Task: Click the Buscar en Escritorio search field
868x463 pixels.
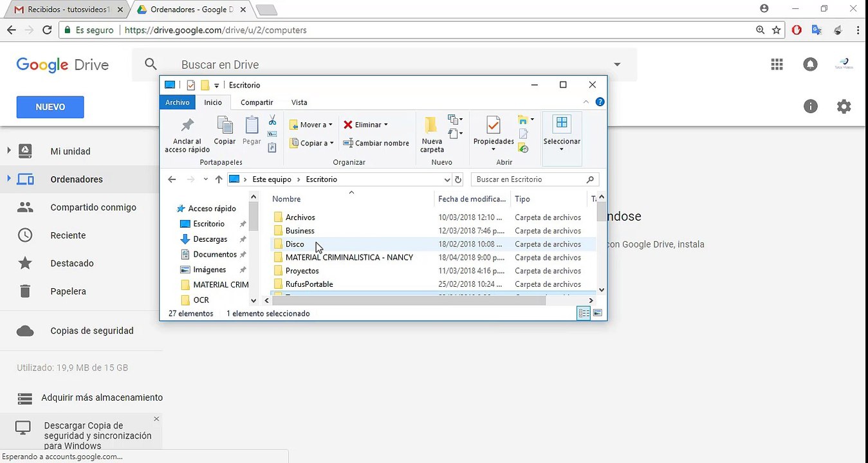Action: click(535, 179)
